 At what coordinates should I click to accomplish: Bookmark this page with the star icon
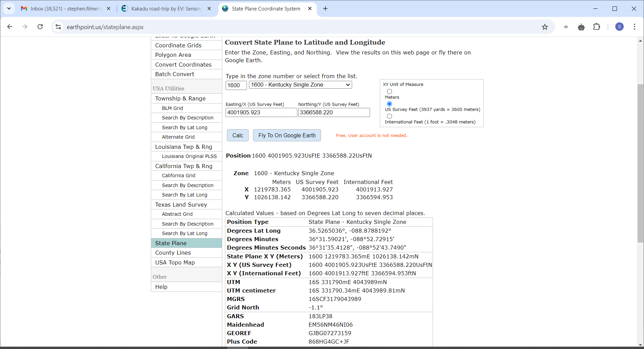pos(545,27)
